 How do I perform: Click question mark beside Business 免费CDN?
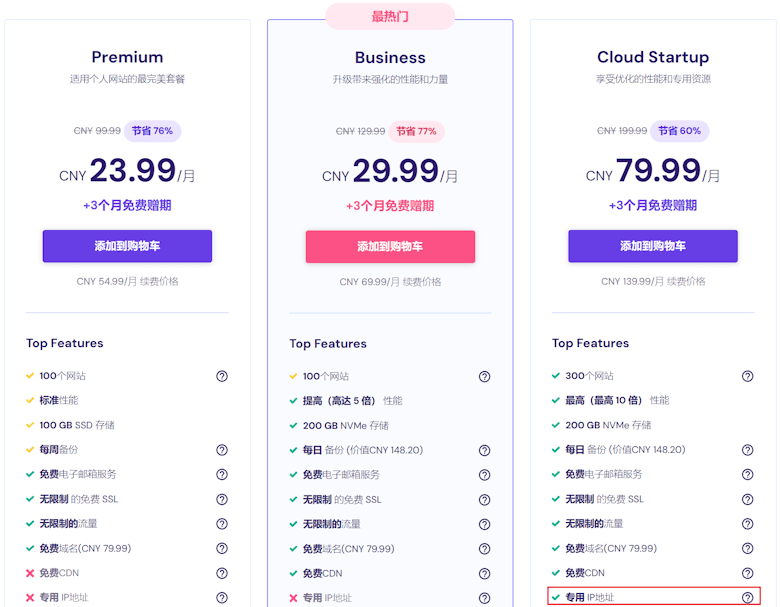(484, 574)
